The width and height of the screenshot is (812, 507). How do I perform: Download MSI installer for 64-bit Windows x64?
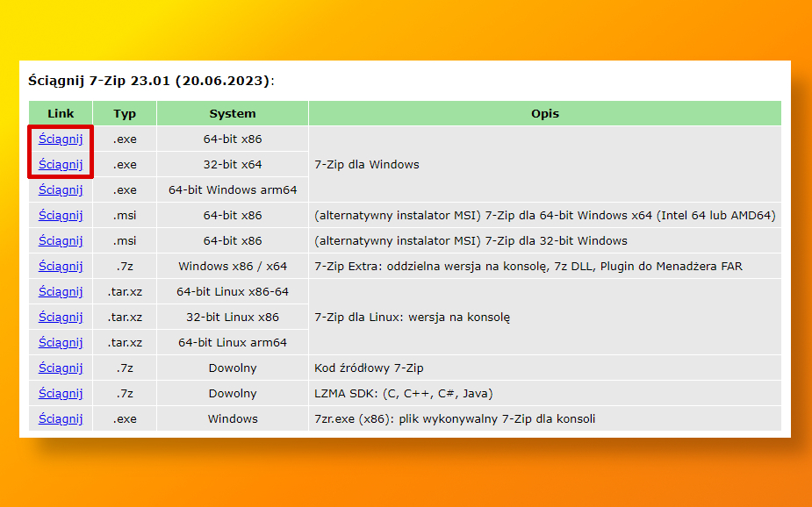[61, 215]
